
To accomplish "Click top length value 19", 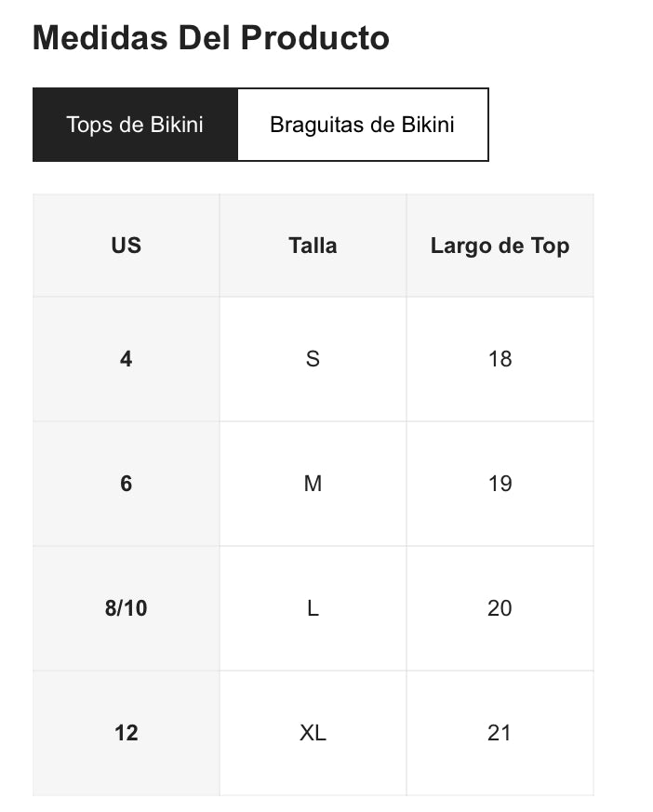I will pos(500,484).
